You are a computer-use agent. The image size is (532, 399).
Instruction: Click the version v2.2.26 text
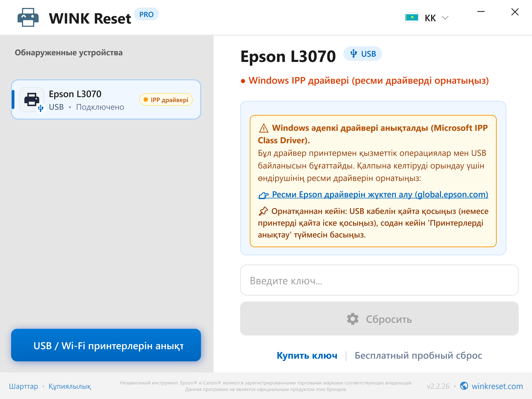coord(438,386)
